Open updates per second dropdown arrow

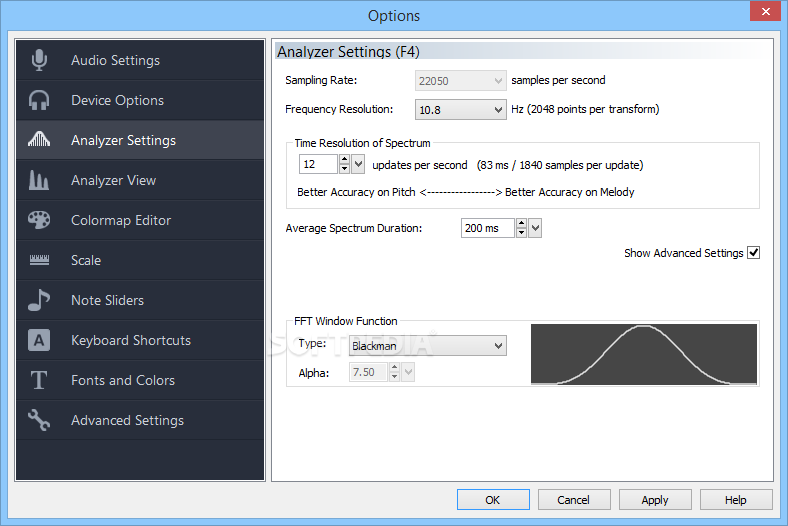click(x=358, y=164)
